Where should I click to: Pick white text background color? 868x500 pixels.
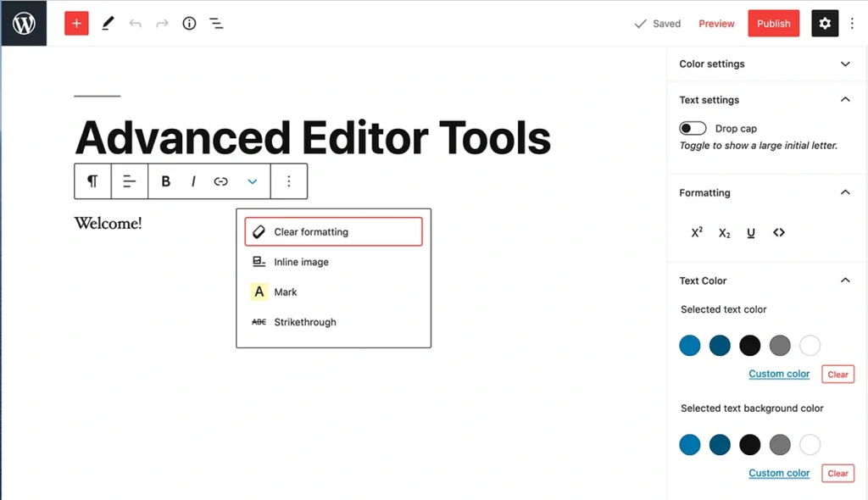pos(810,445)
